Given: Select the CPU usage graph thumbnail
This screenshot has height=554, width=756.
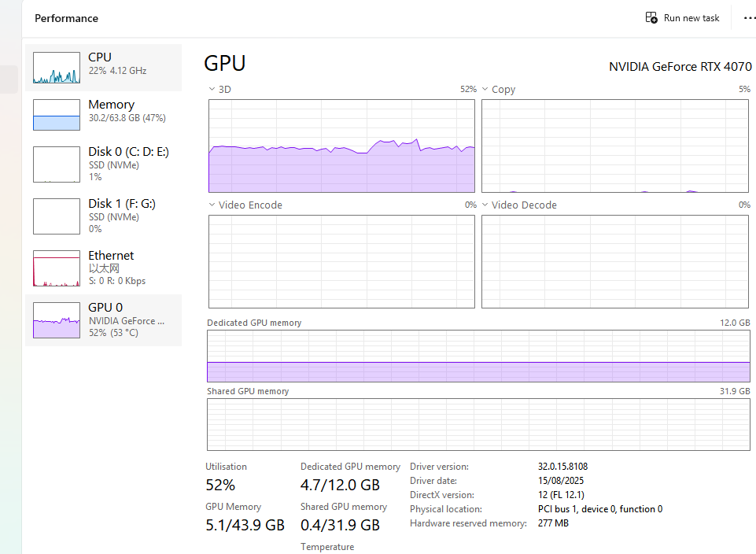Looking at the screenshot, I should (57, 68).
